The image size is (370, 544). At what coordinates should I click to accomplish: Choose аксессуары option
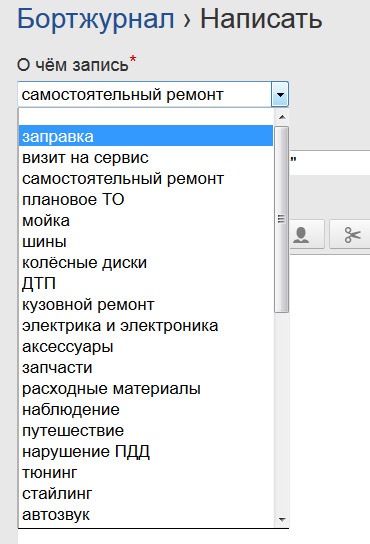click(x=146, y=347)
